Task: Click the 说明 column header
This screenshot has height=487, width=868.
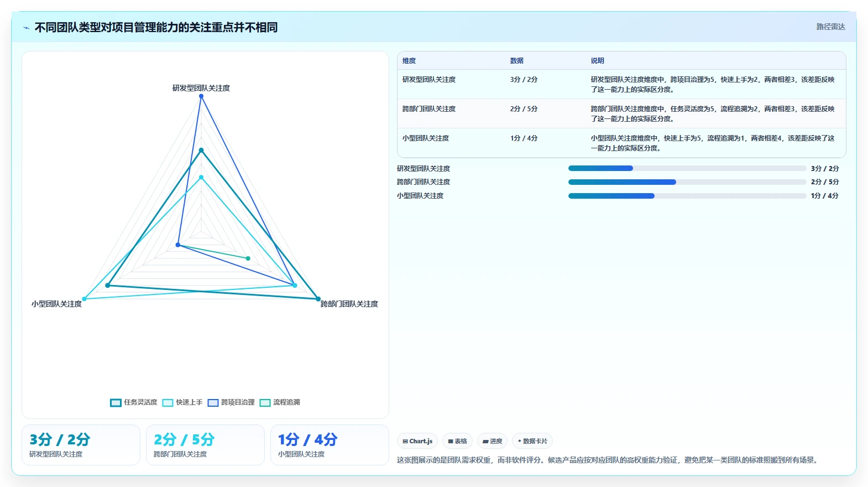Action: (598, 61)
